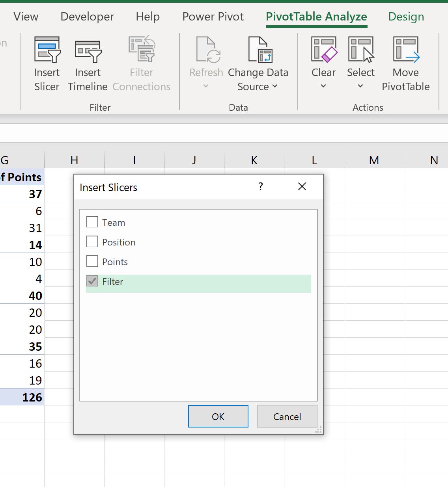Viewport: 448px width, 487px height.
Task: Click the Select actions icon
Action: 361,50
